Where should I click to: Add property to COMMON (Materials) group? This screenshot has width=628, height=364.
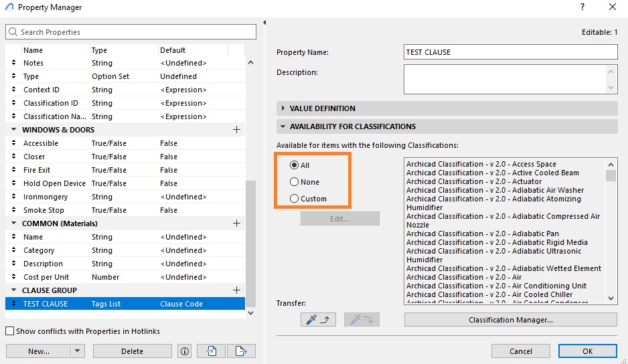[x=237, y=223]
